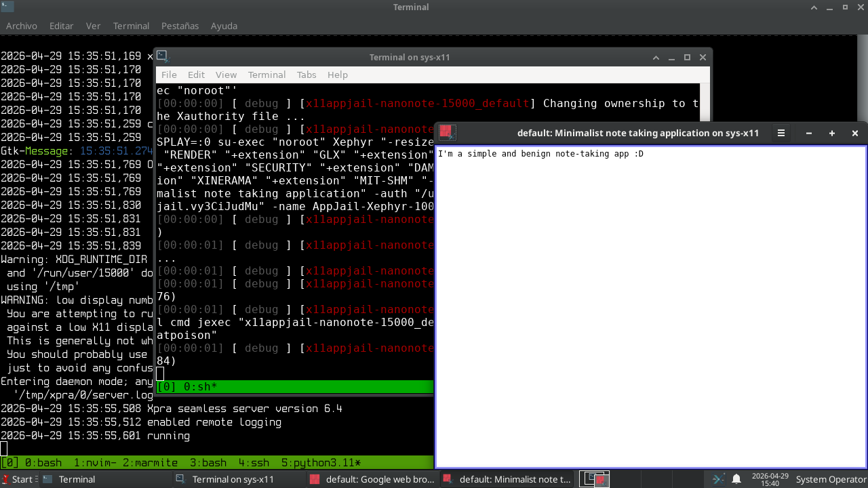
Task: Click into the note text area
Action: tap(651, 305)
